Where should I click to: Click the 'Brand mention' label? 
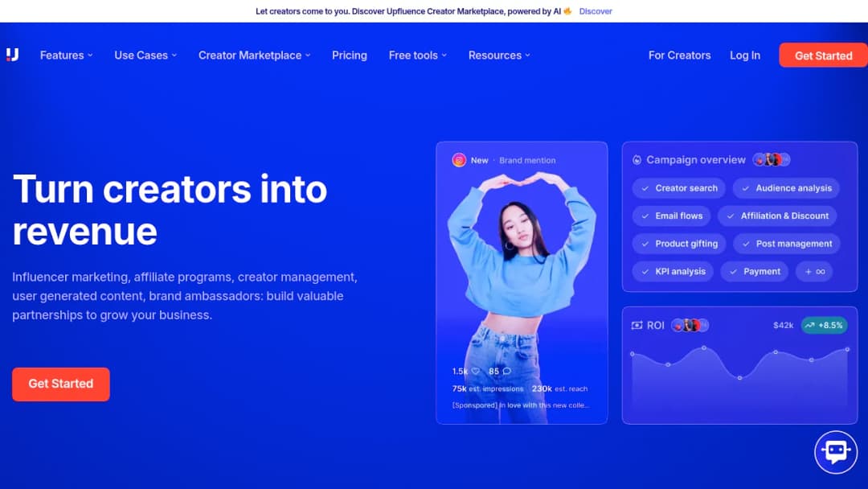pos(527,160)
